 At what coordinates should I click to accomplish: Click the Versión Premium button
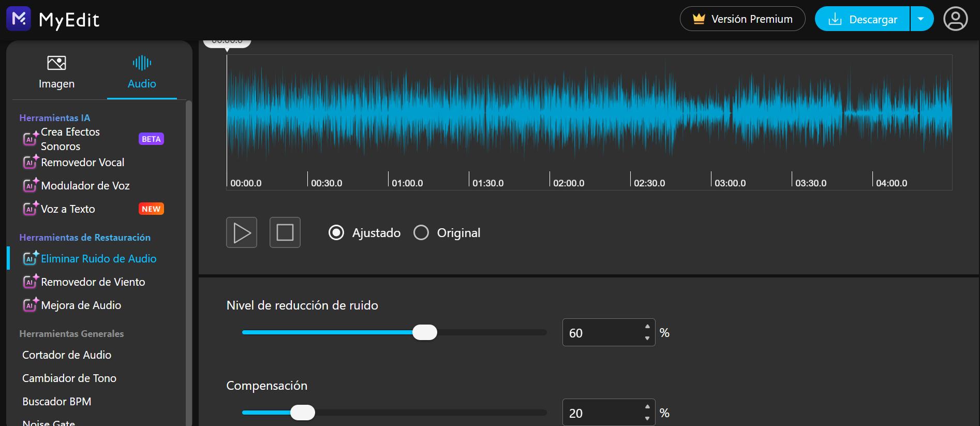(743, 19)
